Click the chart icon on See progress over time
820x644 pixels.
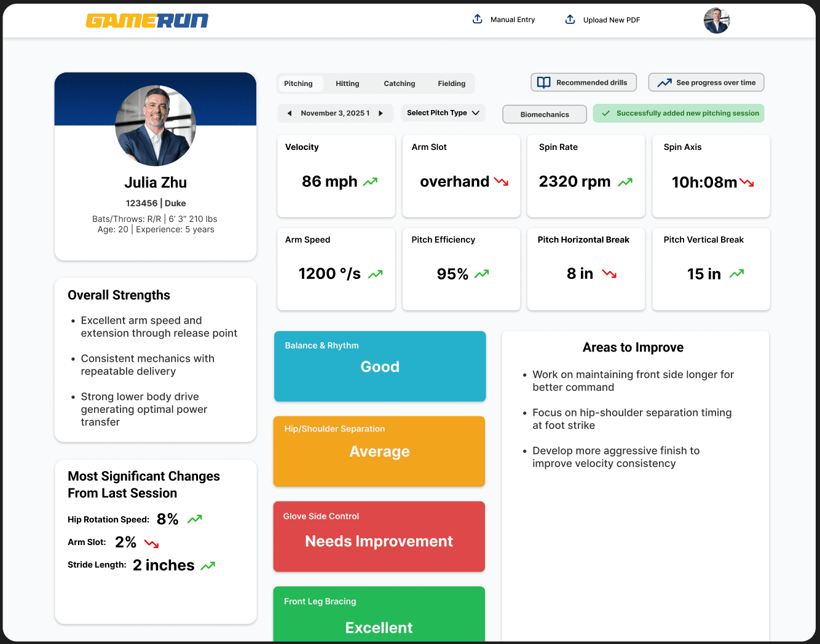[664, 82]
